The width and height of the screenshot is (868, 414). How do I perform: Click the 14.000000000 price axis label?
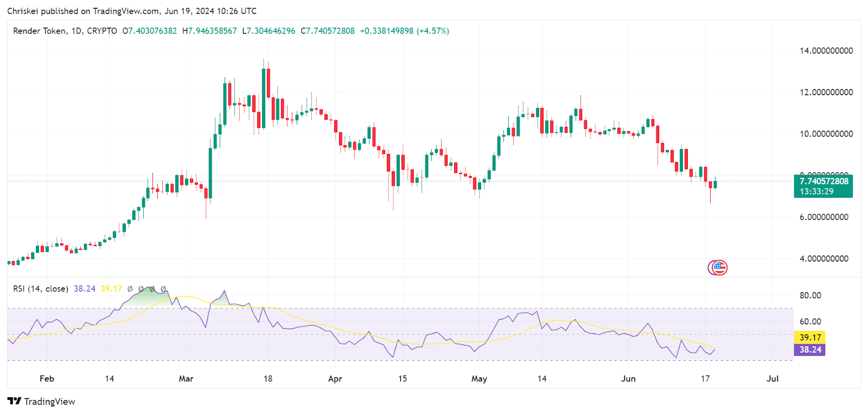pos(826,50)
